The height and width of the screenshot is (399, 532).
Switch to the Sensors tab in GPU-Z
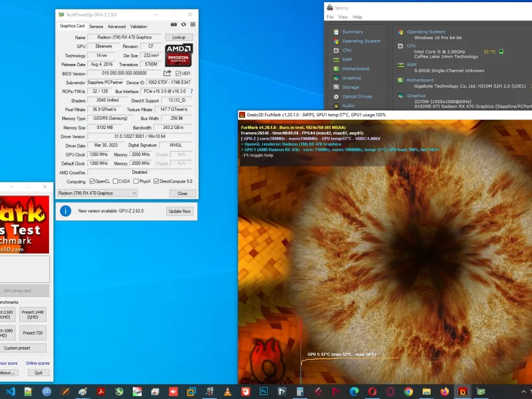96,26
